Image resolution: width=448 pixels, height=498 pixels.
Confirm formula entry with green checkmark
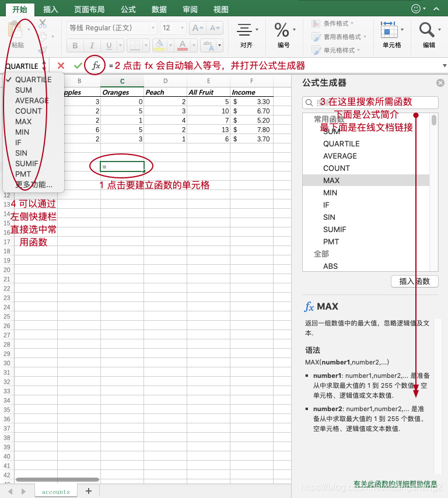pyautogui.click(x=78, y=66)
